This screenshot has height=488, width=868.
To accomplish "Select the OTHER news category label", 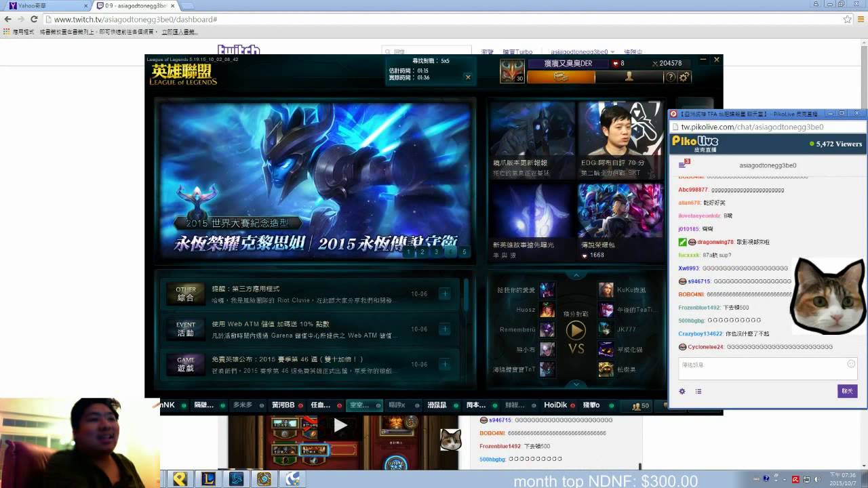I will click(x=186, y=293).
